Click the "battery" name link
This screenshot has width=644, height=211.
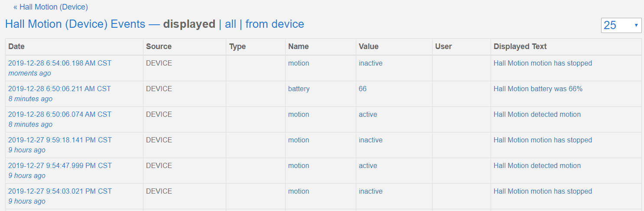(299, 89)
